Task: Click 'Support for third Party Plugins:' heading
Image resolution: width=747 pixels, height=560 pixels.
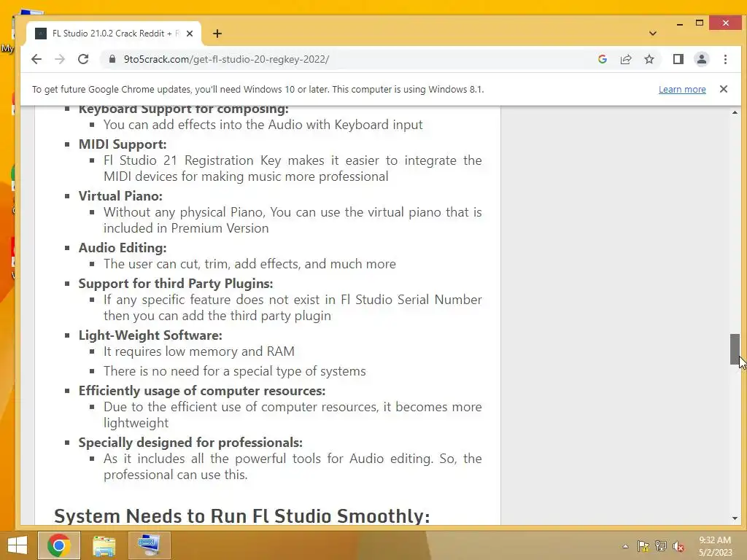Action: click(176, 284)
